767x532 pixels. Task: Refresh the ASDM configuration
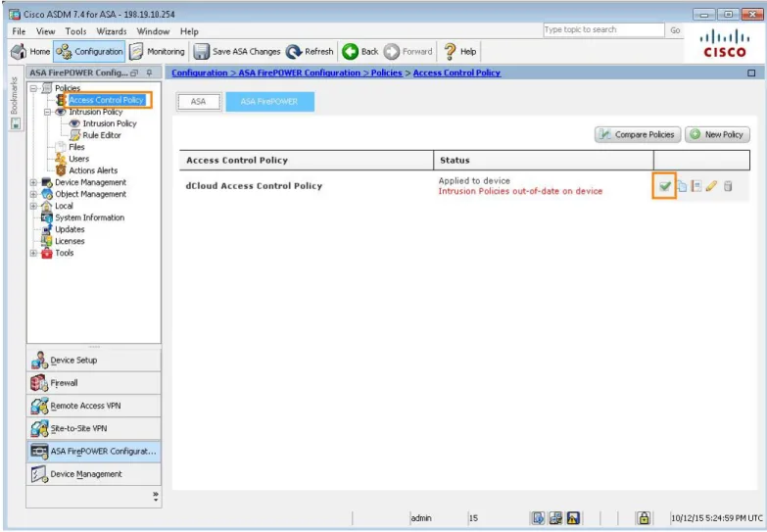click(x=310, y=51)
